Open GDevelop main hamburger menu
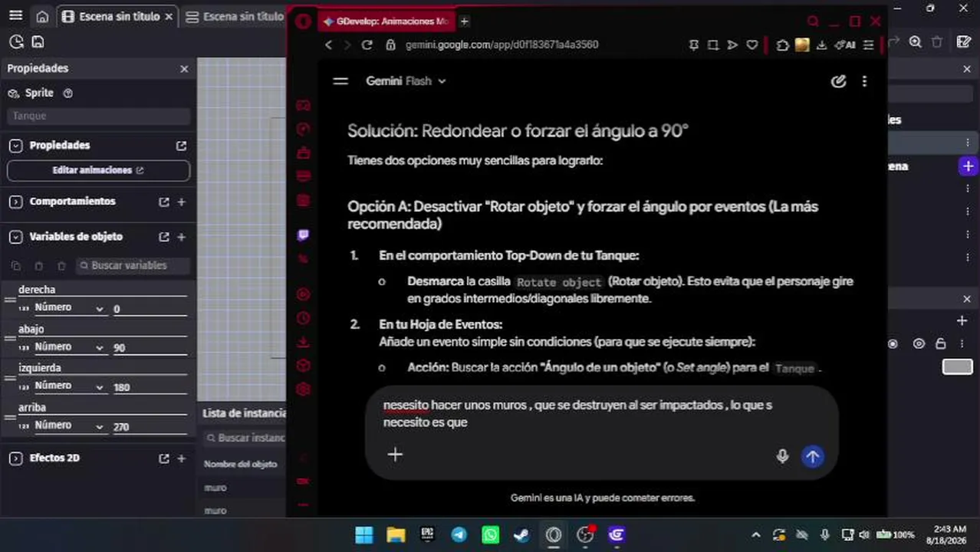Screen dimensions: 980x552 click(16, 16)
